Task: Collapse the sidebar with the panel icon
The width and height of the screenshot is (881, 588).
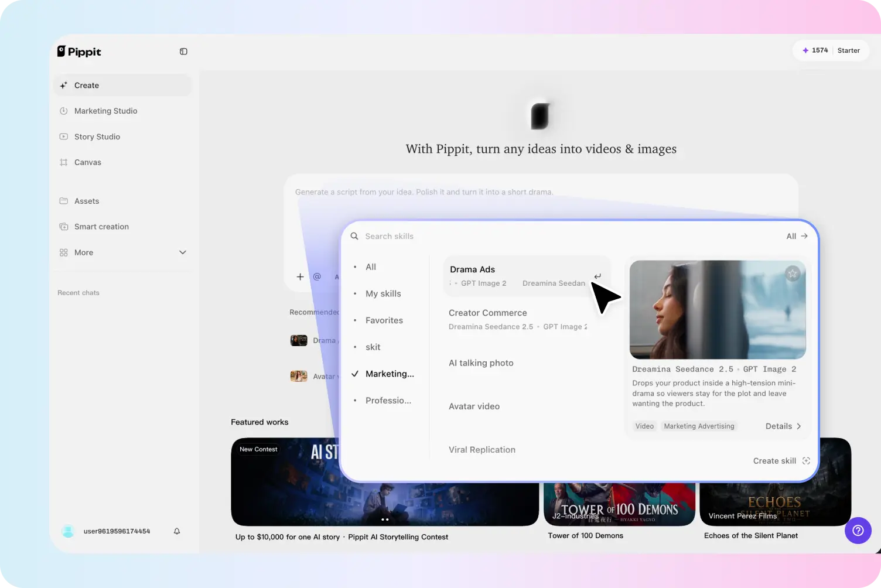Action: point(183,52)
